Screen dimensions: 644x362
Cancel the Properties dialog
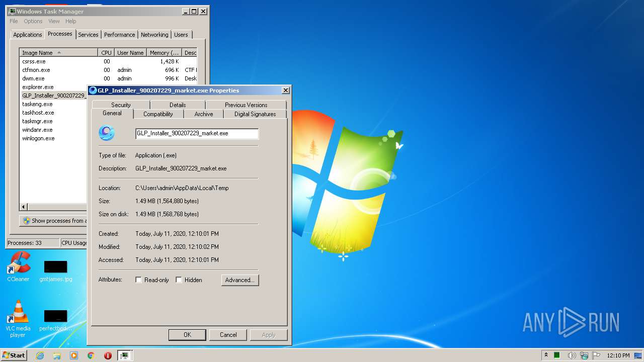coord(228,335)
